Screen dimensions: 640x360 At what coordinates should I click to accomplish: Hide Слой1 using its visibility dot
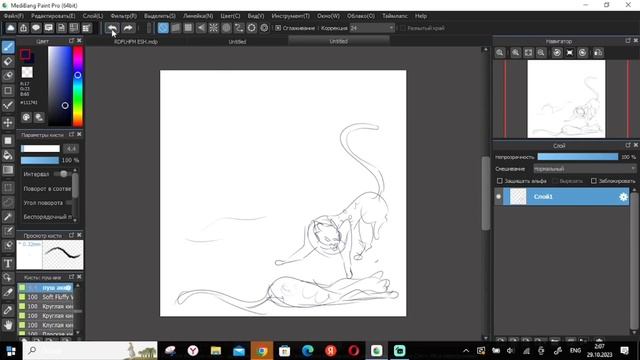pyautogui.click(x=498, y=197)
